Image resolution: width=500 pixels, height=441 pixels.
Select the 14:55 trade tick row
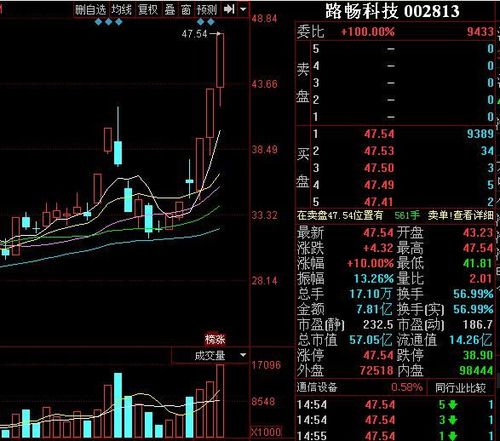point(395,435)
